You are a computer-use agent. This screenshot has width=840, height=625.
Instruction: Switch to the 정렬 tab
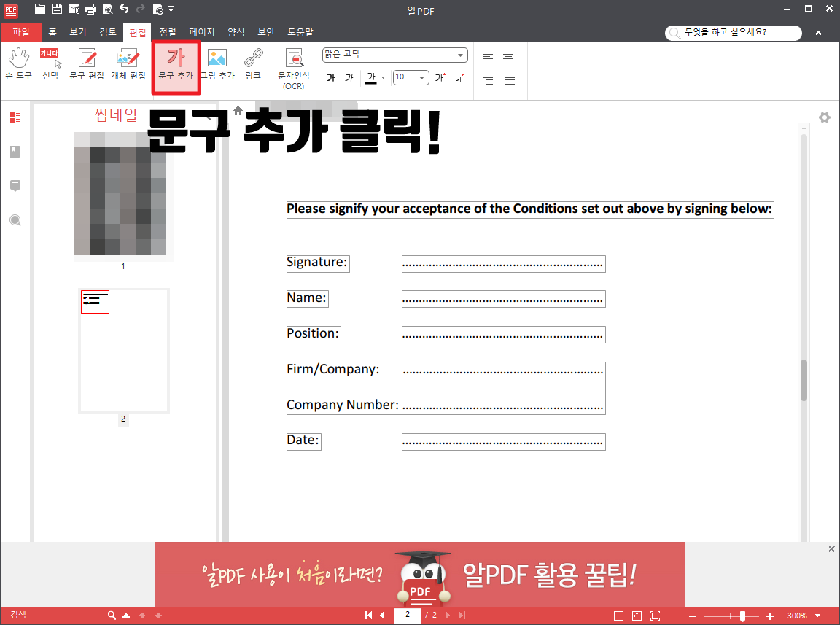tap(168, 32)
